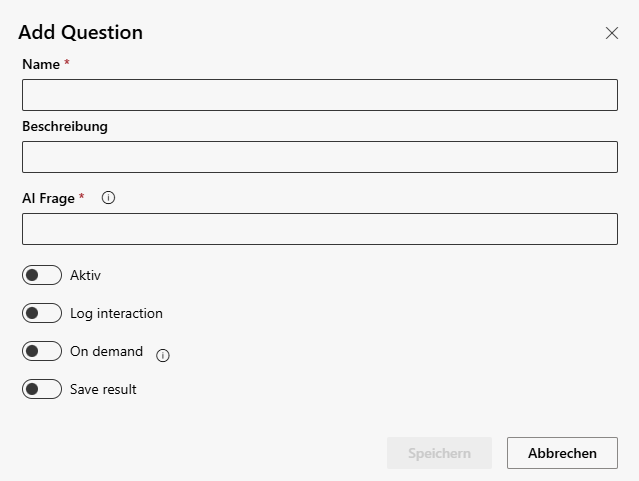Screen dimensions: 639x481
Task: Click the 'Name' field label
Action: (x=41, y=64)
